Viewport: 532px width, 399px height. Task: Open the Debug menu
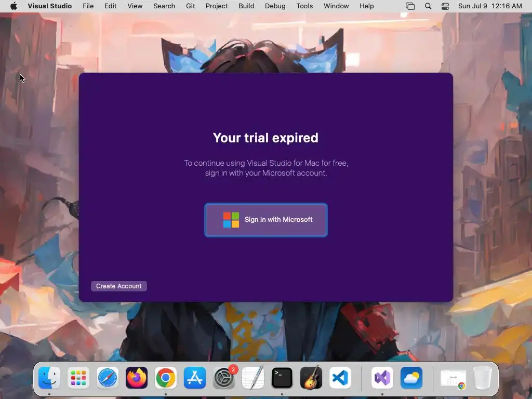[x=275, y=6]
